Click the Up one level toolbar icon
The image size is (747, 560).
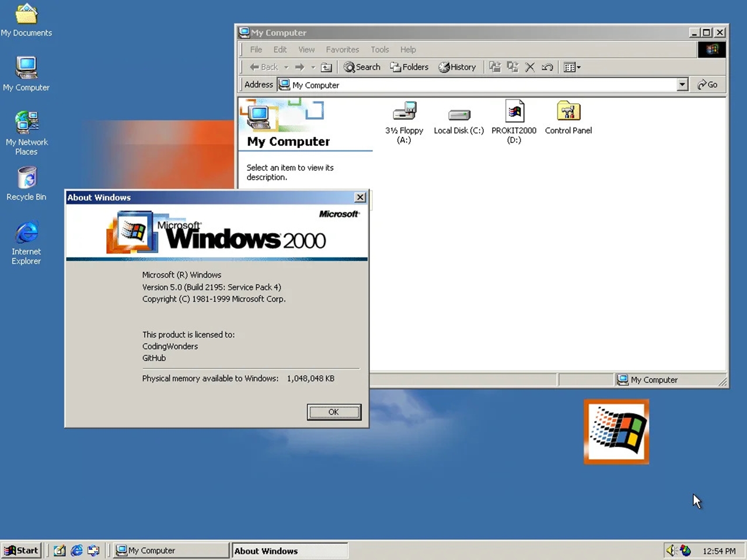(x=326, y=67)
